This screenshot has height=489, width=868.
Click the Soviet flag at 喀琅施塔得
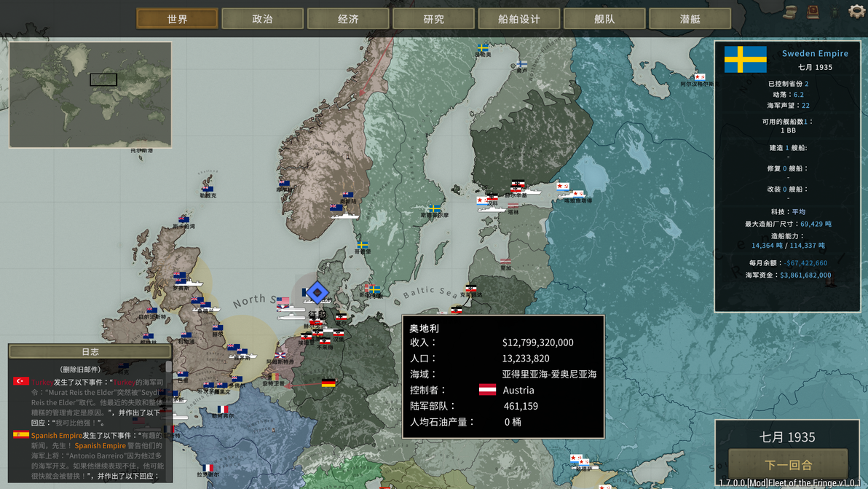(578, 194)
